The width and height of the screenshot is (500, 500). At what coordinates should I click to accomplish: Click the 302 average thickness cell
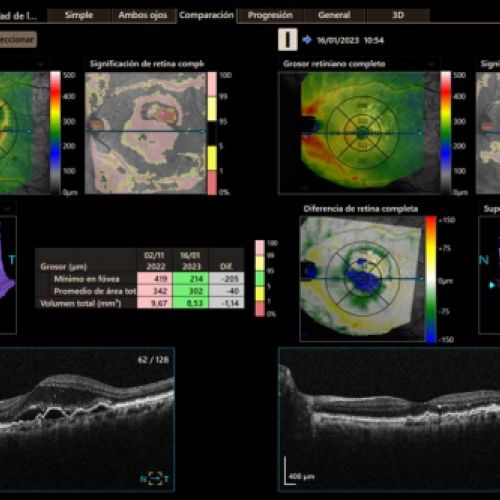pos(191,291)
